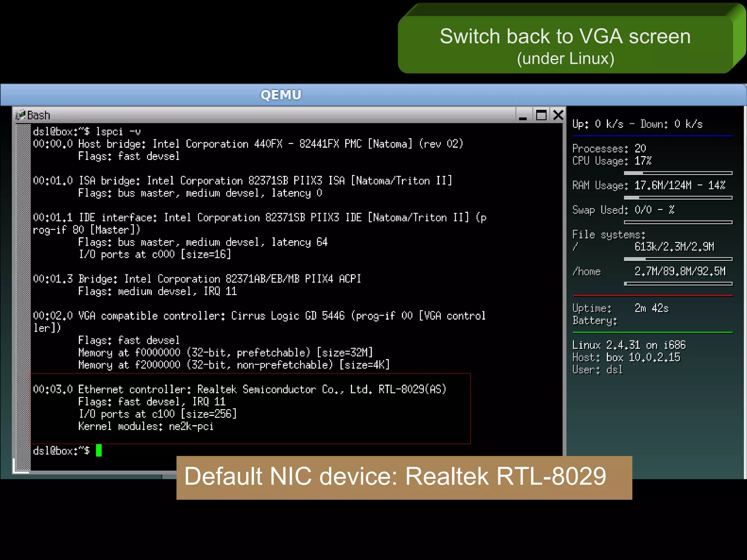Click the CPU Usage 17% progress bar
Image resolution: width=747 pixels, height=560 pixels.
pyautogui.click(x=678, y=173)
